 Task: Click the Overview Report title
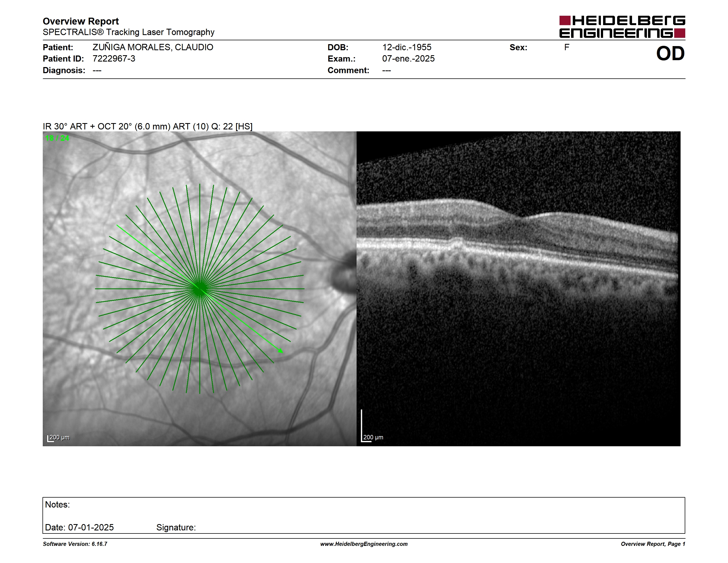pos(81,21)
